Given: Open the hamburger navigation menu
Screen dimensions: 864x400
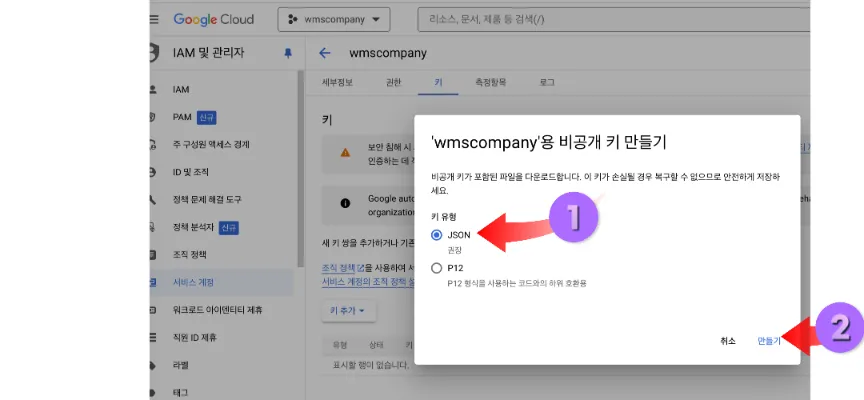Looking at the screenshot, I should (154, 19).
